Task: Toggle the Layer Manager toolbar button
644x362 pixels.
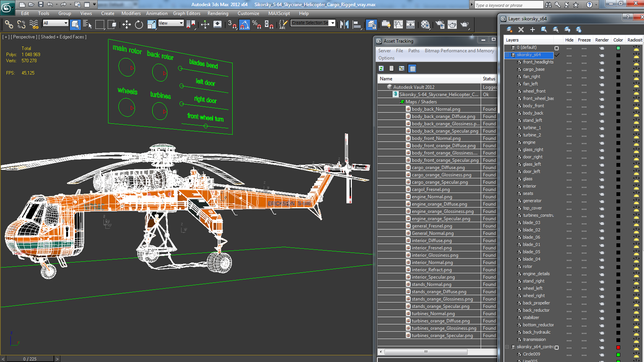Action: click(x=371, y=24)
